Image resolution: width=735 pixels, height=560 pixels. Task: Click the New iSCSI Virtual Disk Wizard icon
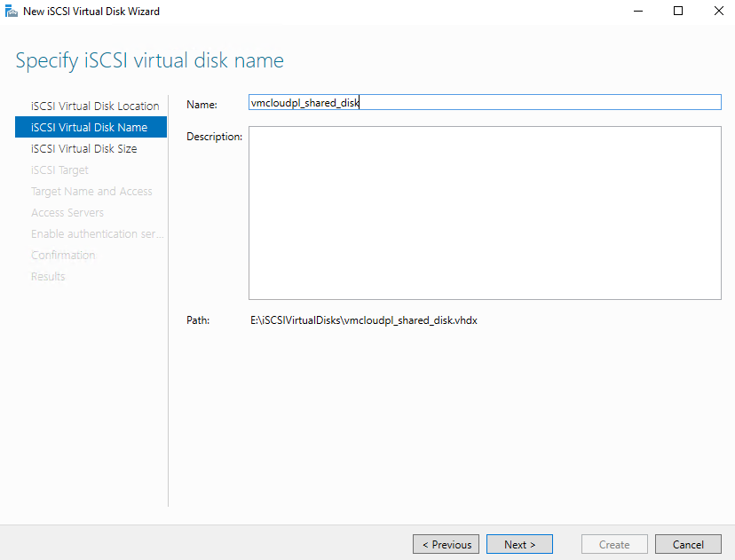(11, 11)
